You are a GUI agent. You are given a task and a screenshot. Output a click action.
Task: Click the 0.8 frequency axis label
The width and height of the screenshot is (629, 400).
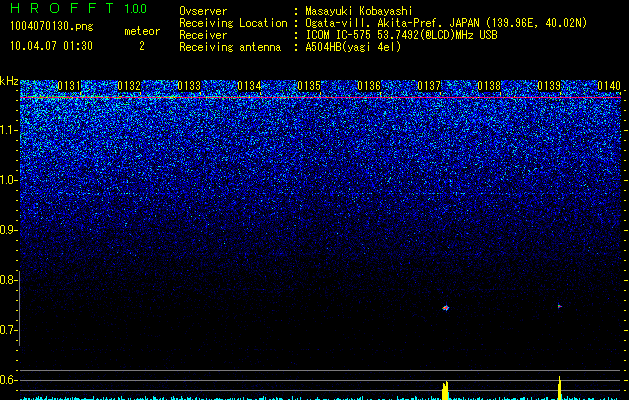coord(9,280)
